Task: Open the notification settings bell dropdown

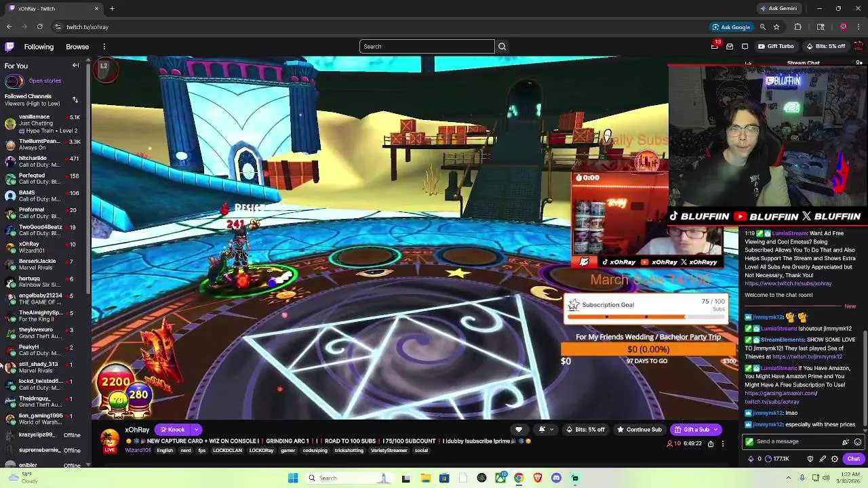Action: pos(545,429)
